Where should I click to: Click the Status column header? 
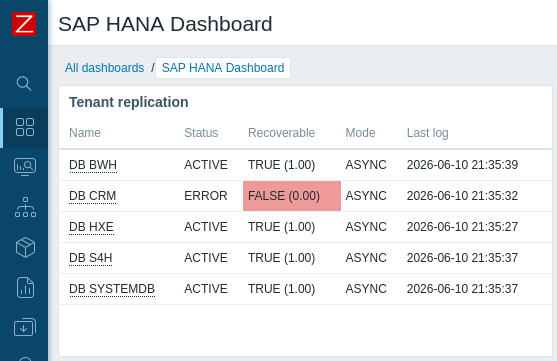coord(201,133)
